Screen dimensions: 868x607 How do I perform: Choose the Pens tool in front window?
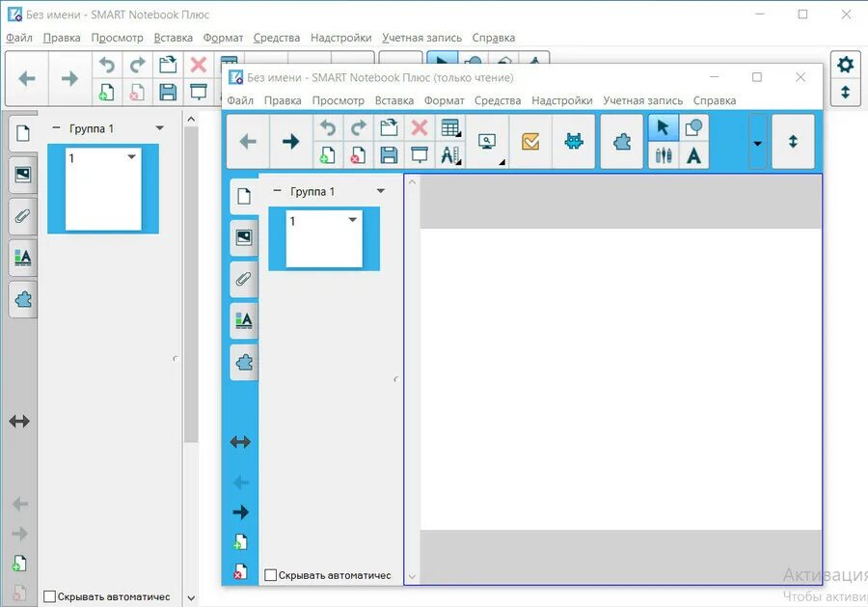pos(663,155)
